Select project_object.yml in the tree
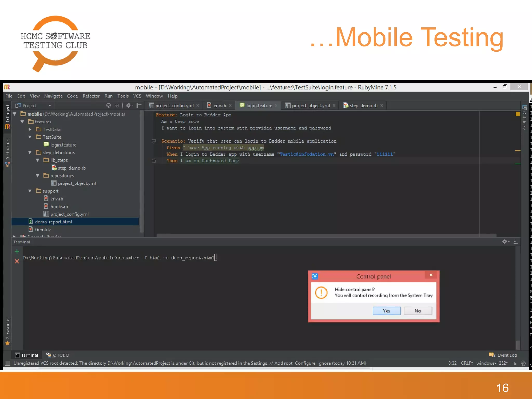This screenshot has height=399, width=532. click(77, 183)
